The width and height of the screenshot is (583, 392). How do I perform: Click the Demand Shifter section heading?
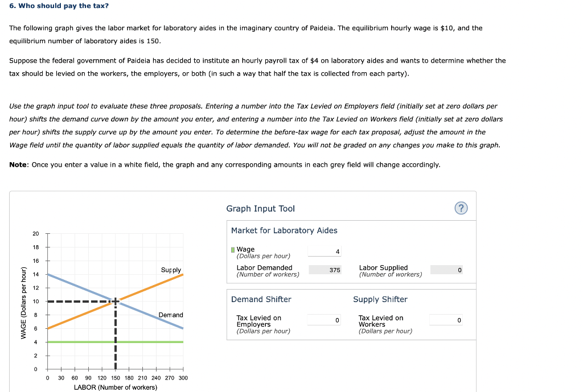click(261, 299)
